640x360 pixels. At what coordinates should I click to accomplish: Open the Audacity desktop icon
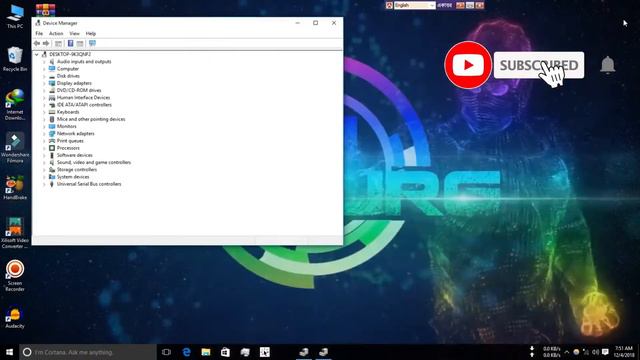coord(15,318)
